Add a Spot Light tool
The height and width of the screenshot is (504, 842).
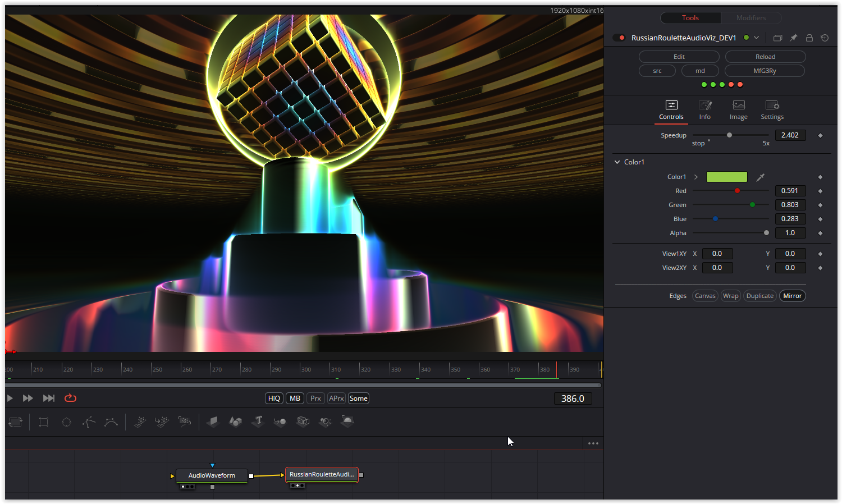[325, 421]
